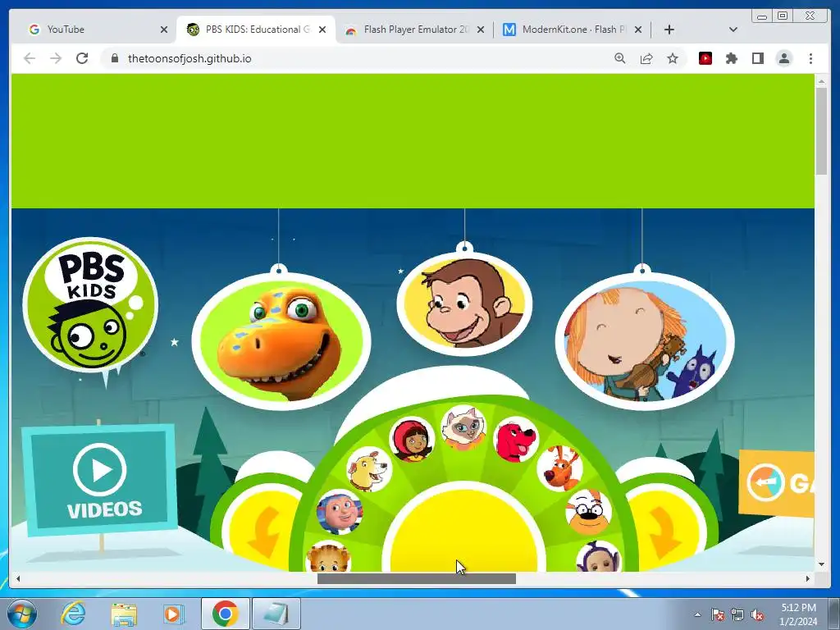Click the horizontal scrollbar thumb
840x630 pixels.
(416, 578)
